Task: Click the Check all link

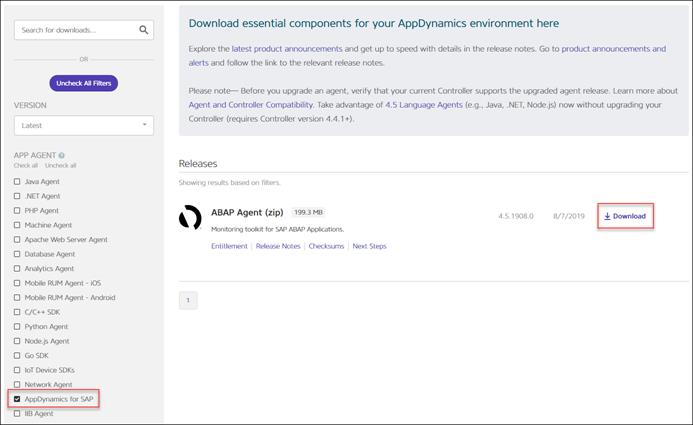Action: 26,165
